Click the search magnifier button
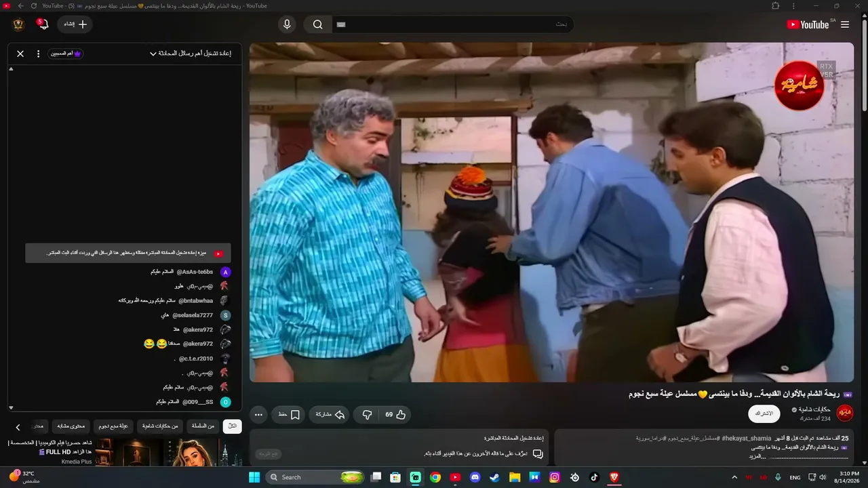The height and width of the screenshot is (488, 868). (317, 24)
